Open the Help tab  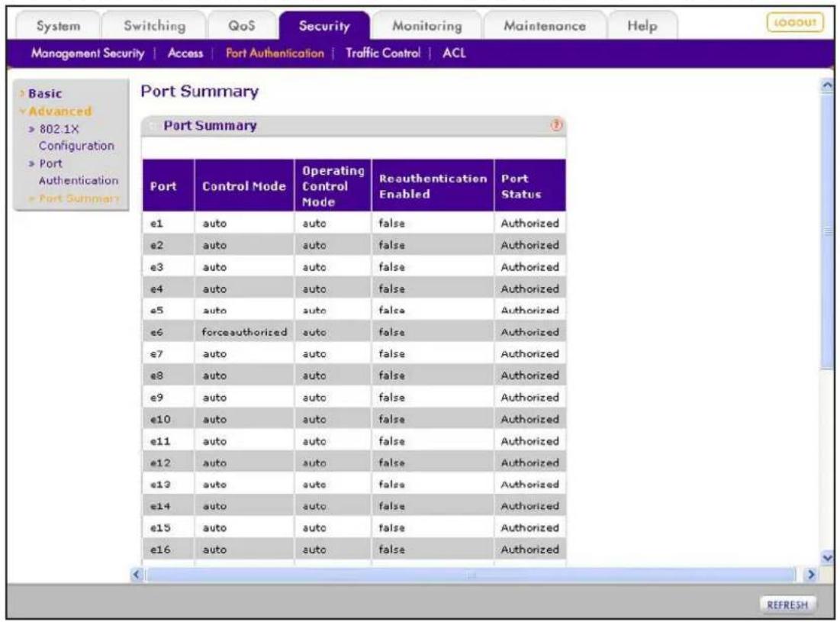pos(642,26)
